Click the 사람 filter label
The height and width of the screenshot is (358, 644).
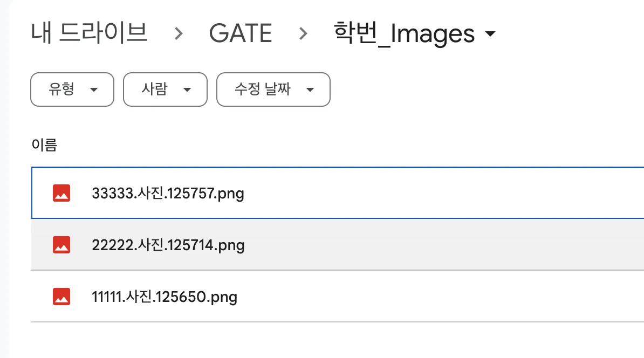[154, 89]
